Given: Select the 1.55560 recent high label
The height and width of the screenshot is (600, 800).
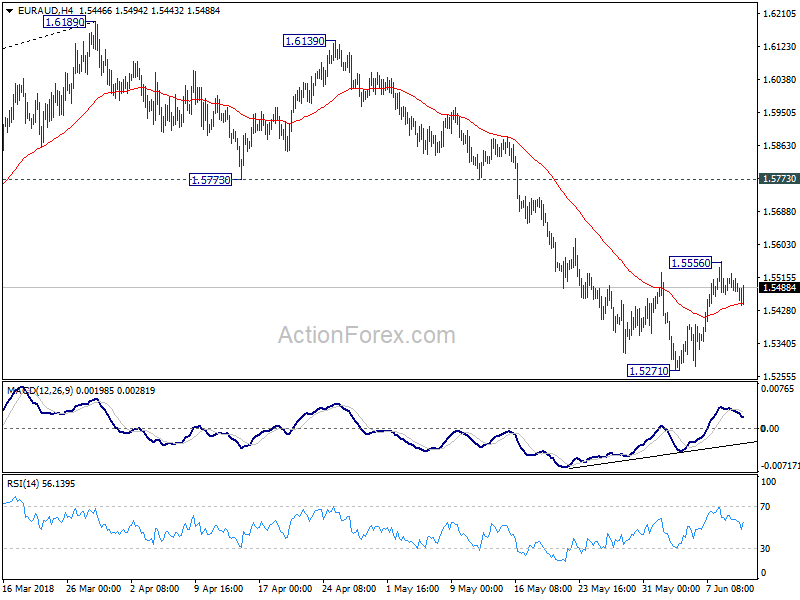Looking at the screenshot, I should coord(690,263).
